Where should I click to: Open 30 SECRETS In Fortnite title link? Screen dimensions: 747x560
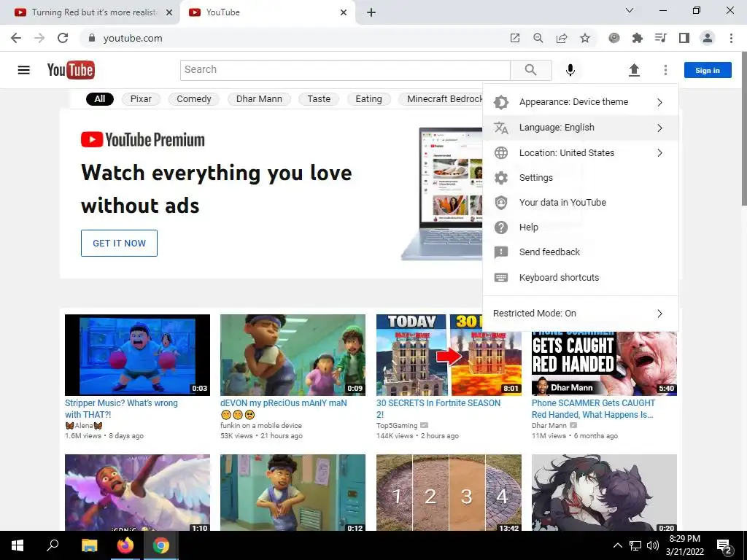438,408
